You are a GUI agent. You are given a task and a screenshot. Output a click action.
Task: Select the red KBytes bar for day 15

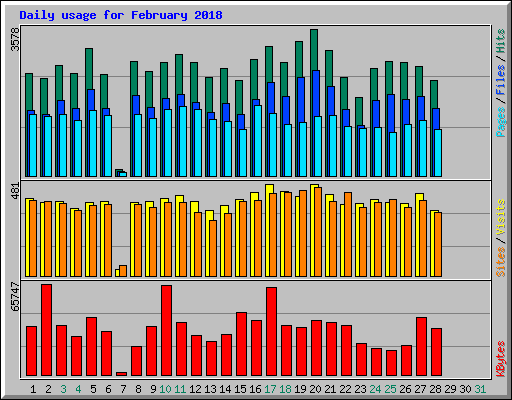[241, 344]
